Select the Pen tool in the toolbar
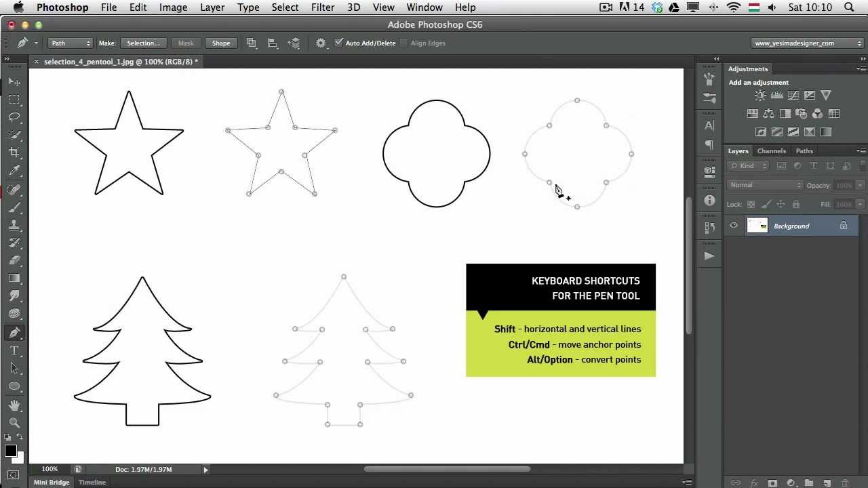Viewport: 868px width, 488px height. pos(15,332)
